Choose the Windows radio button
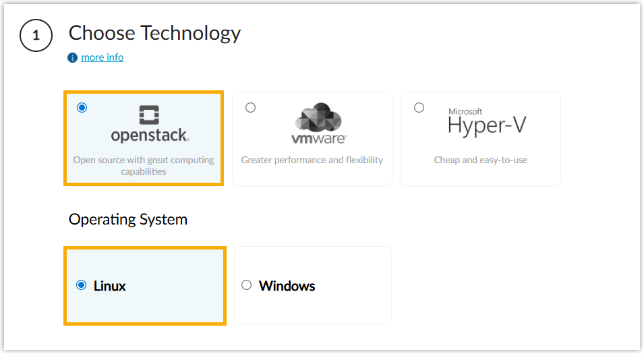644x354 pixels. pos(247,285)
